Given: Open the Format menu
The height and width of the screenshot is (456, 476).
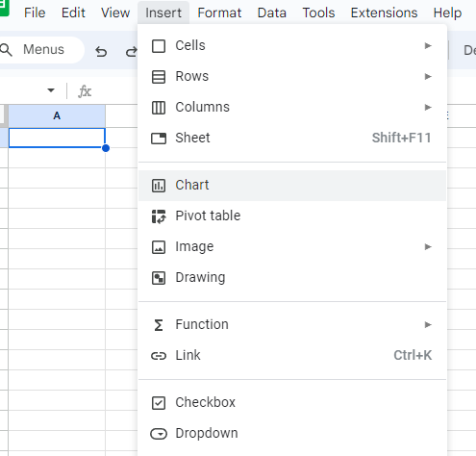Looking at the screenshot, I should tap(219, 13).
